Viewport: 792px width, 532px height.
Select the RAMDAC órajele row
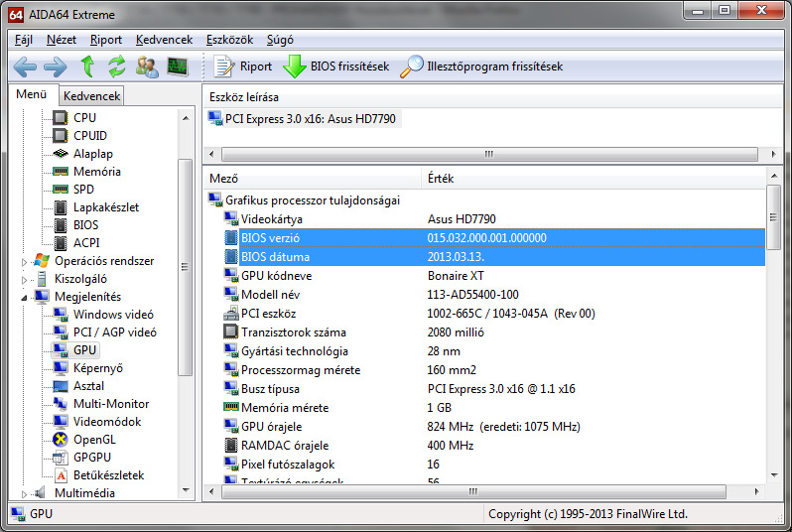tap(494, 446)
